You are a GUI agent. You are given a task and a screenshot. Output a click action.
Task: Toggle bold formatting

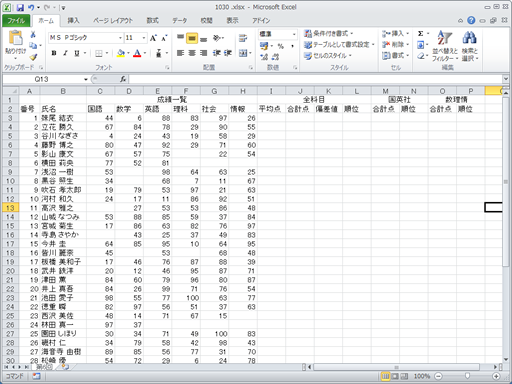coord(54,53)
